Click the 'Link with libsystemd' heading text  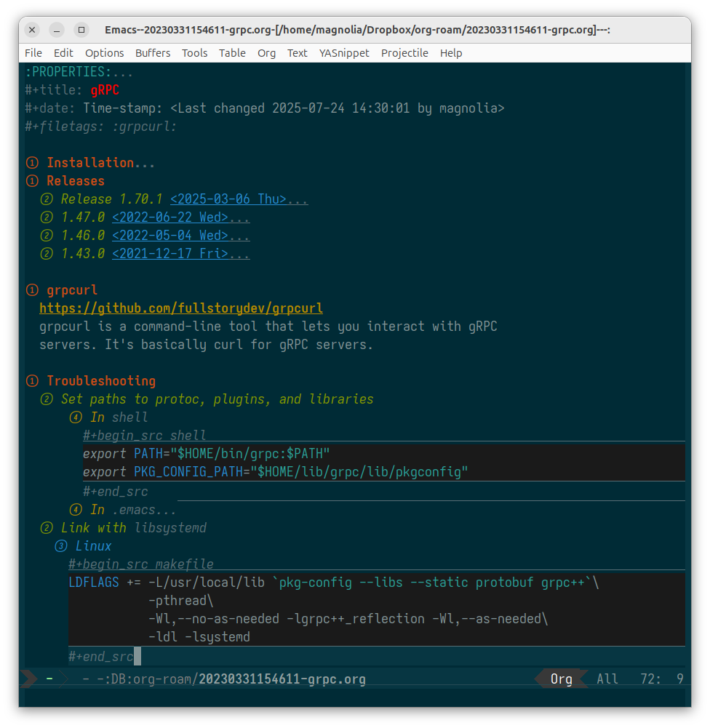point(134,528)
